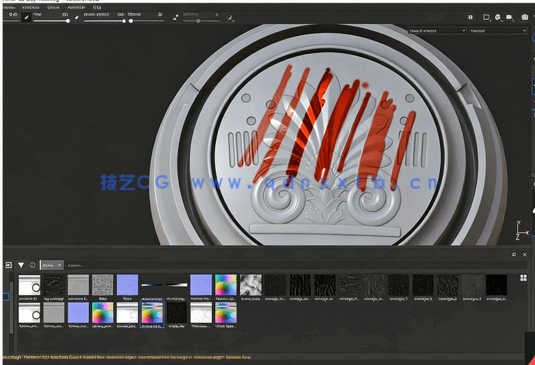Select the last black thumbnail in top row

pyautogui.click(x=496, y=285)
